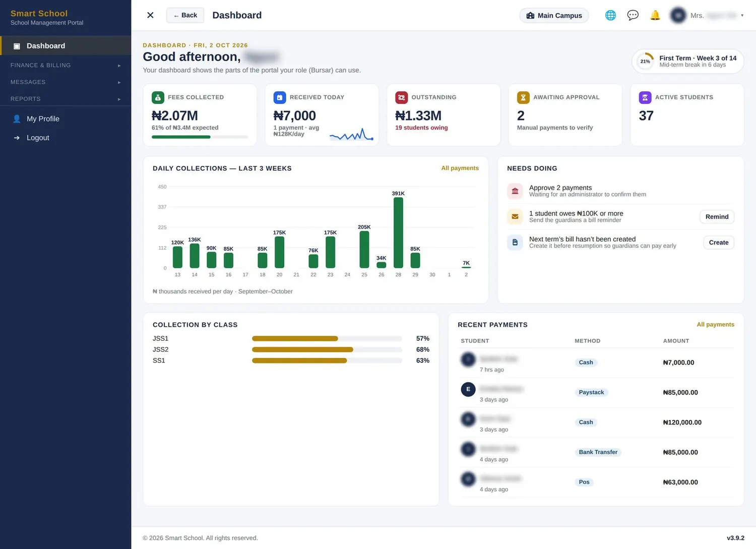Screen dimensions: 756x549
Task: Expand the Finance & Billing section
Action: (66, 65)
